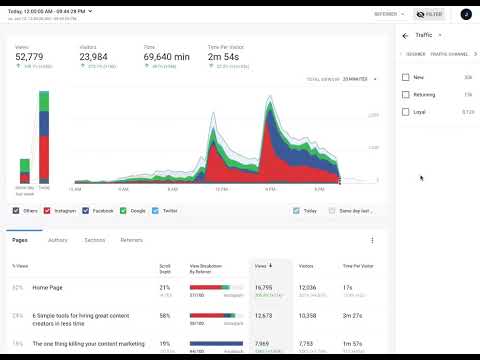Image resolution: width=480 pixels, height=360 pixels.
Task: Switch to the Sections tab
Action: tap(95, 240)
